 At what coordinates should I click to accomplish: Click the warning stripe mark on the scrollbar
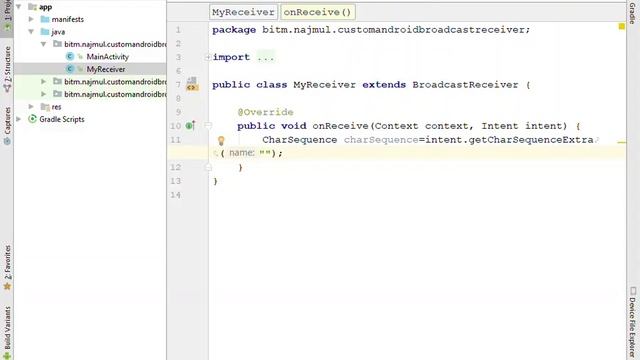tap(622, 142)
